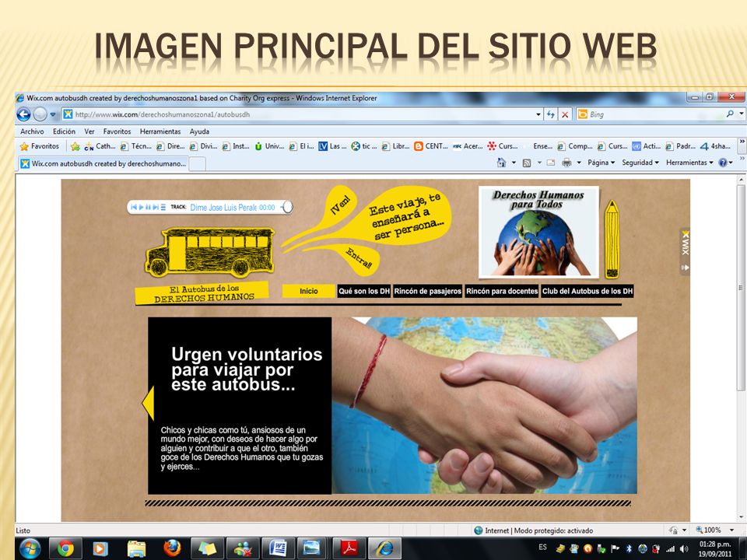Refresh the page with the reload icon
747x560 pixels.
551,114
